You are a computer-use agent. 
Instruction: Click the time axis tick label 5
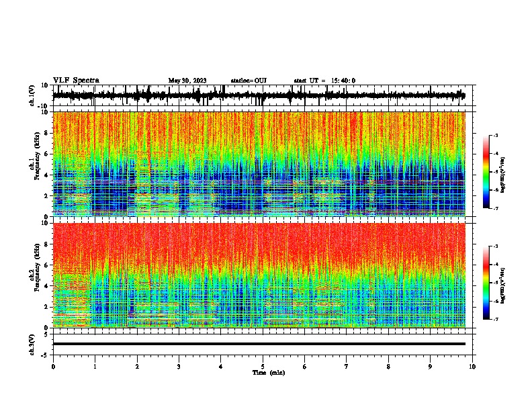tap(263, 367)
